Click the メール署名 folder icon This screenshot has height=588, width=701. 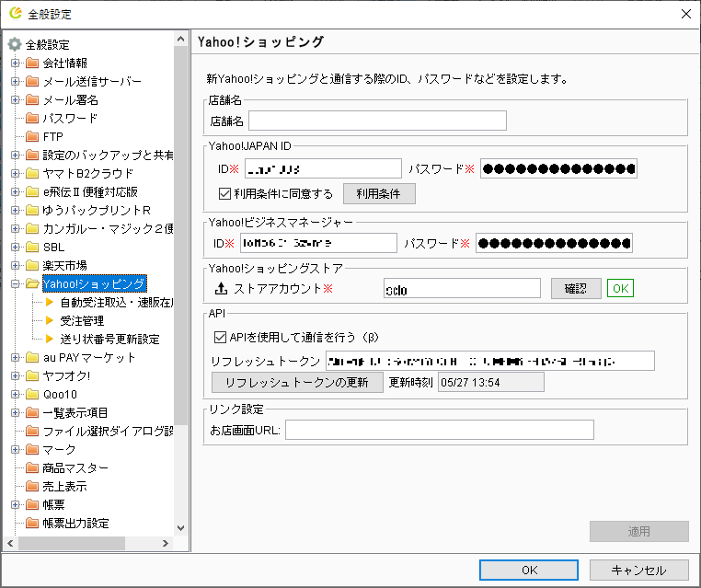point(32,99)
